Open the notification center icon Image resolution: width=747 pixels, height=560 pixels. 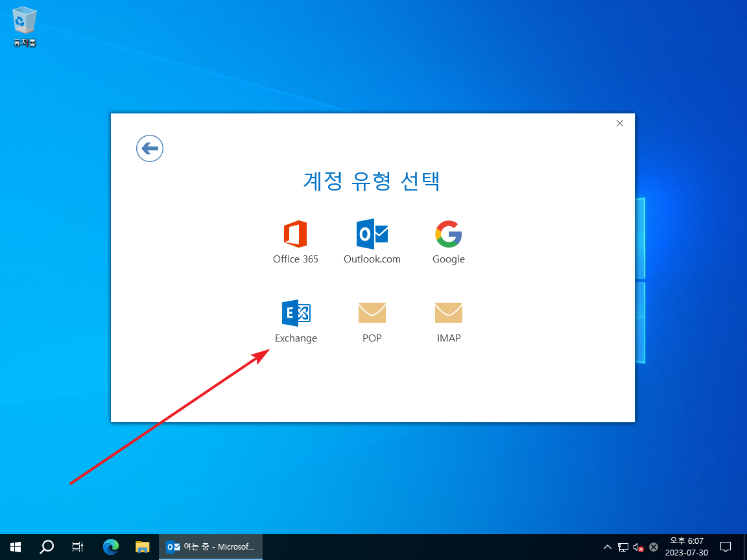coord(726,546)
